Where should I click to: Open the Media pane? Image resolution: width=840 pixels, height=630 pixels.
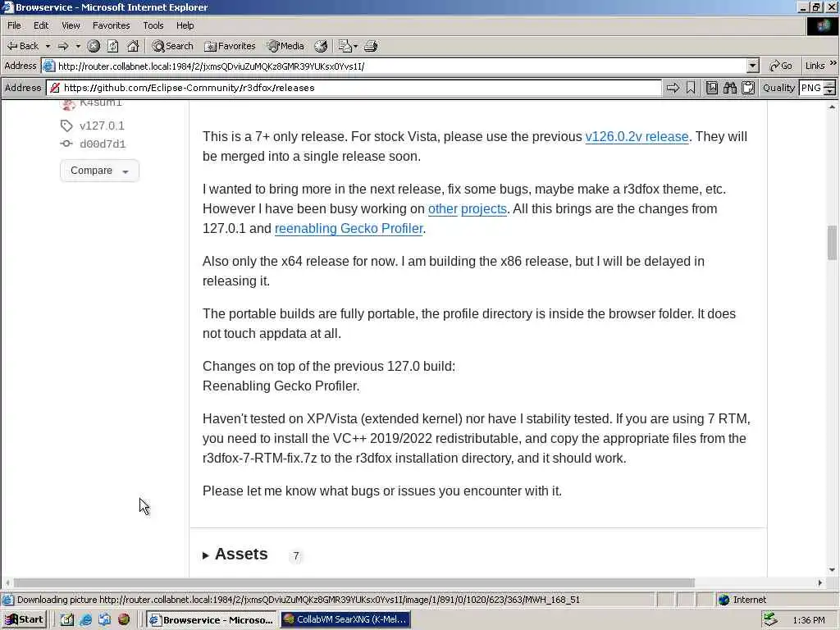(286, 46)
